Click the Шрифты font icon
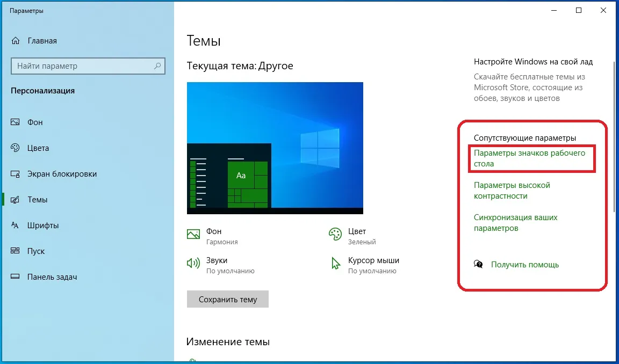The width and height of the screenshot is (619, 364). [x=15, y=225]
